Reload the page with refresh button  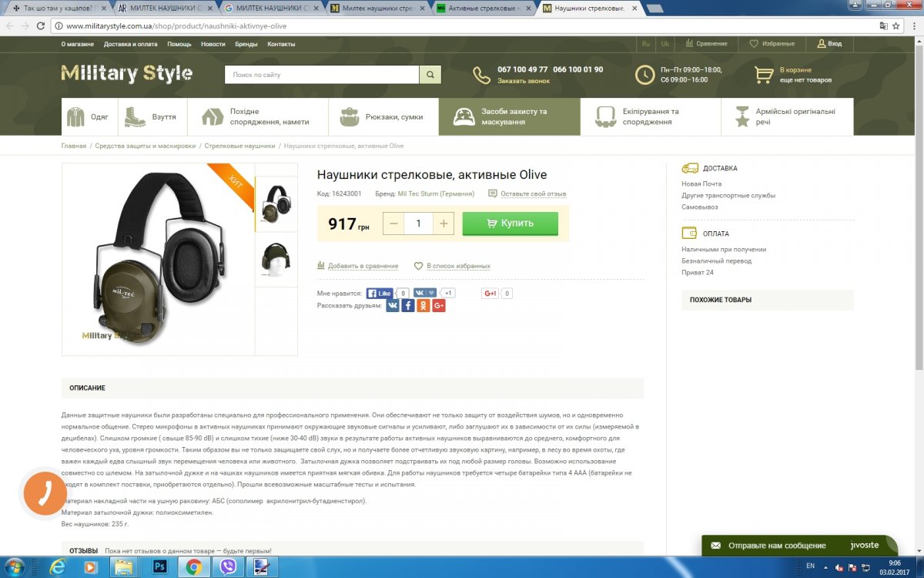pyautogui.click(x=42, y=25)
